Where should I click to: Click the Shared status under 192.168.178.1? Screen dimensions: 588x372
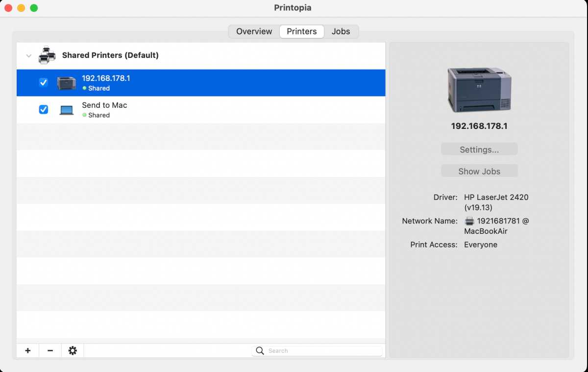pos(96,89)
